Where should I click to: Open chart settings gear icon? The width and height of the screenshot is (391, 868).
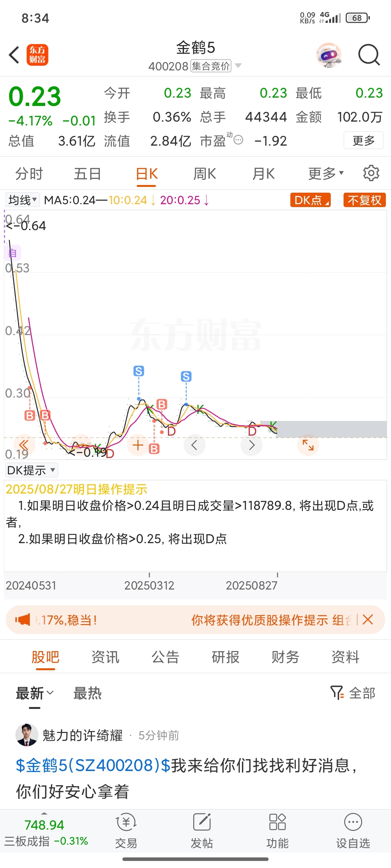(x=371, y=173)
